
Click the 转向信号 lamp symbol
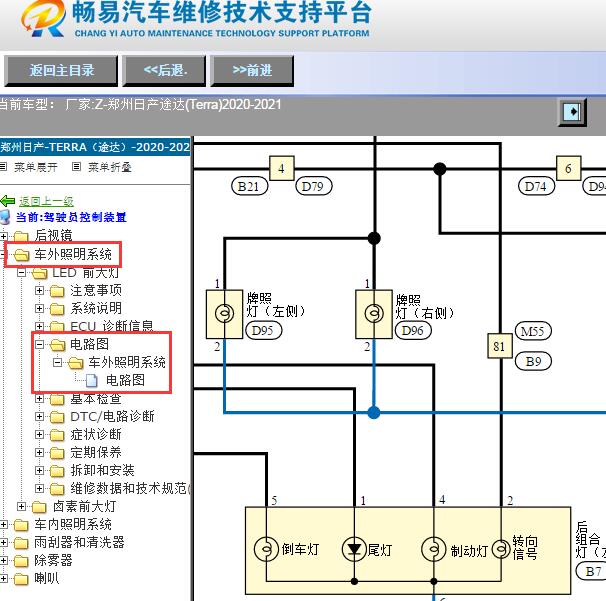pos(501,549)
